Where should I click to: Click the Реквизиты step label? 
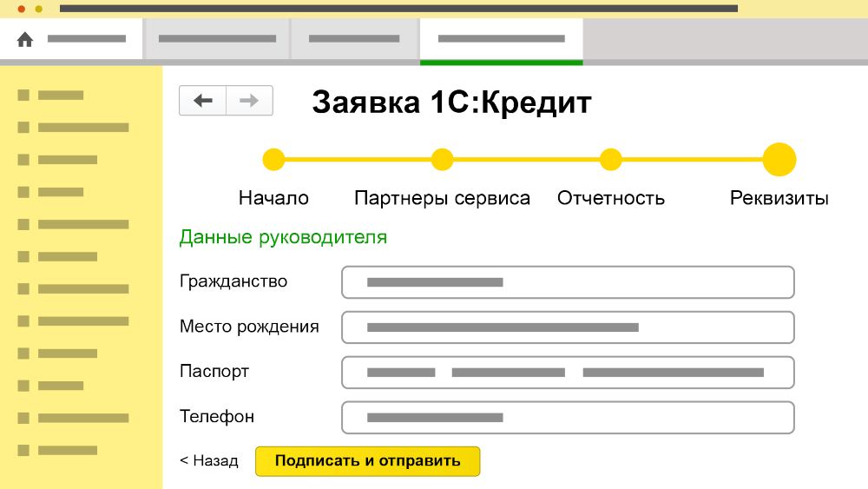779,198
